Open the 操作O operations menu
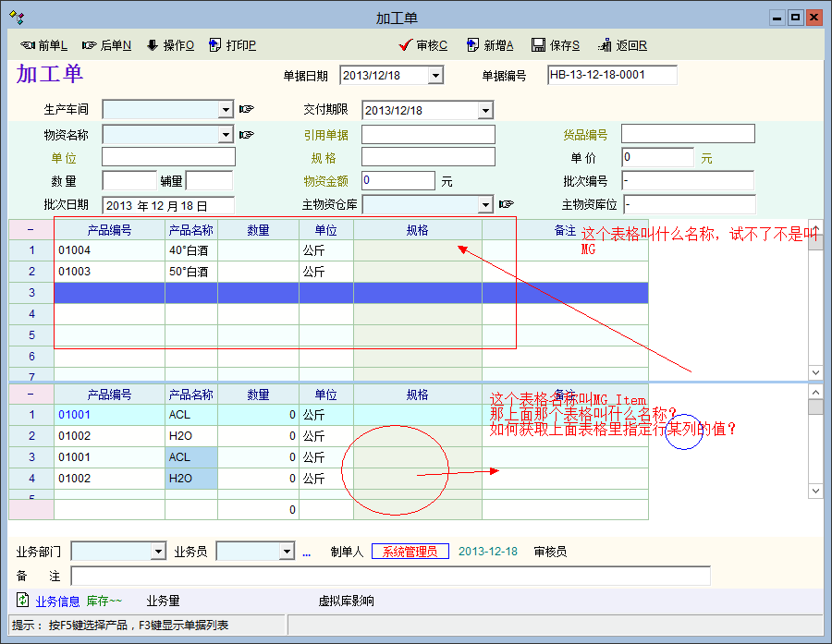 170,45
